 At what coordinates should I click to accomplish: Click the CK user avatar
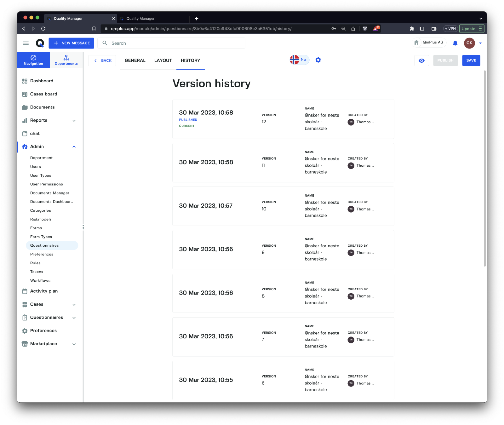pyautogui.click(x=469, y=43)
